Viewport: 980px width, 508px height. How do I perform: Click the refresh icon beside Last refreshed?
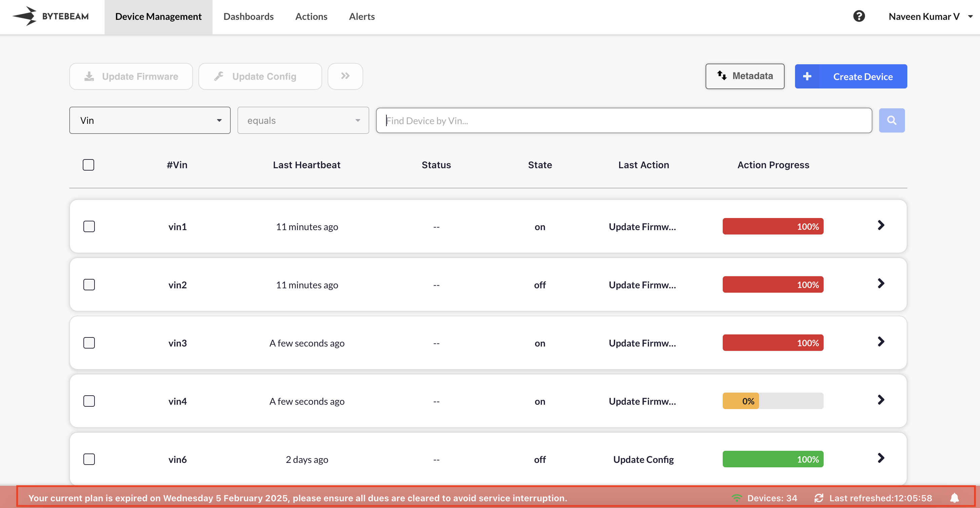click(x=819, y=498)
